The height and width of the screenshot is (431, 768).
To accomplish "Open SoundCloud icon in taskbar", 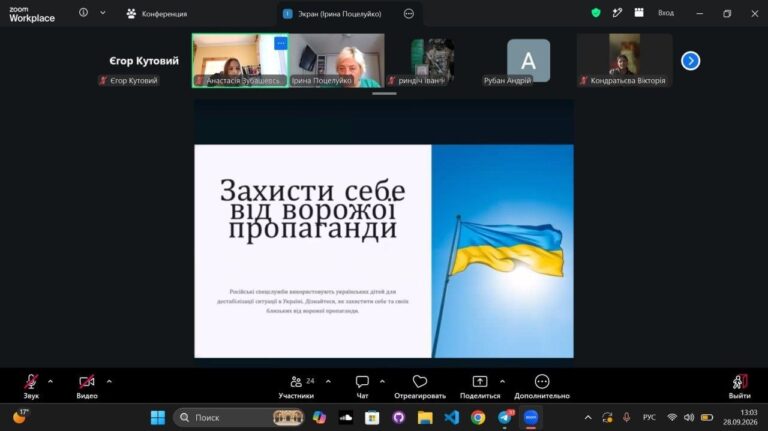I will (346, 418).
